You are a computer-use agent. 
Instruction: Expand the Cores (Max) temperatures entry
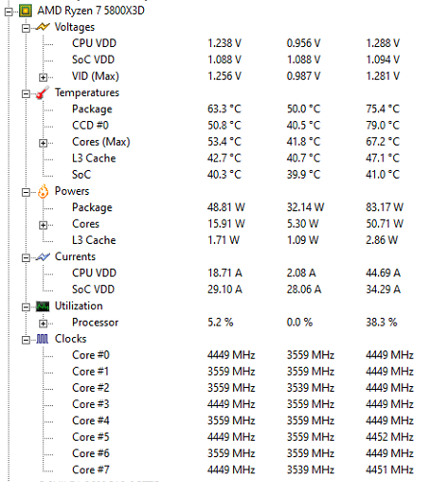(x=43, y=143)
